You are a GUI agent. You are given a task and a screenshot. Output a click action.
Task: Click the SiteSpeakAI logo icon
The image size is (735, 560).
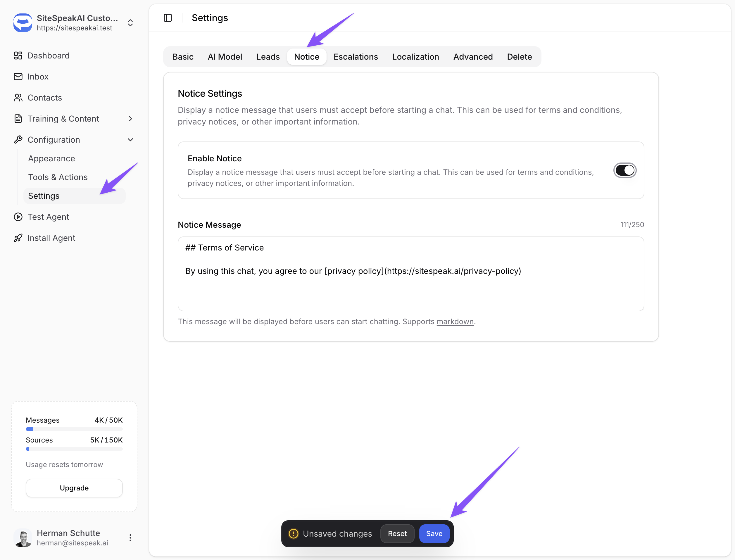(x=23, y=23)
